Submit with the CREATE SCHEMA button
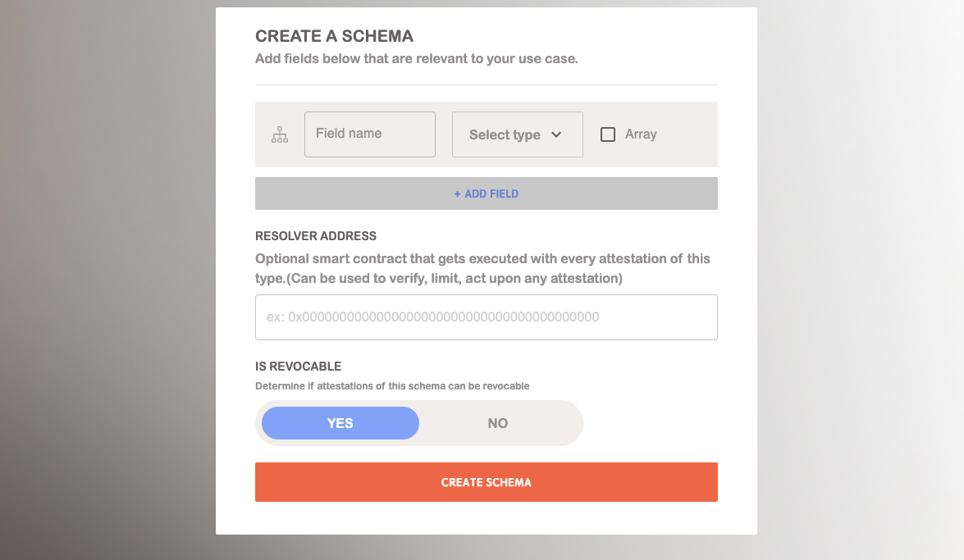Viewport: 964px width, 560px height. coord(486,482)
